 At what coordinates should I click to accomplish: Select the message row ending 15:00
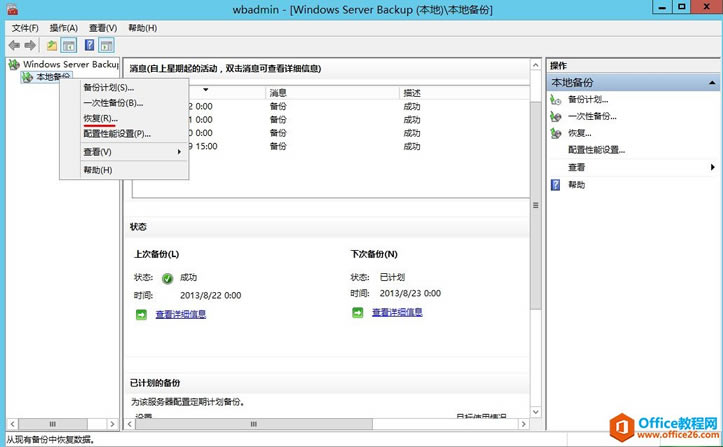pos(331,146)
